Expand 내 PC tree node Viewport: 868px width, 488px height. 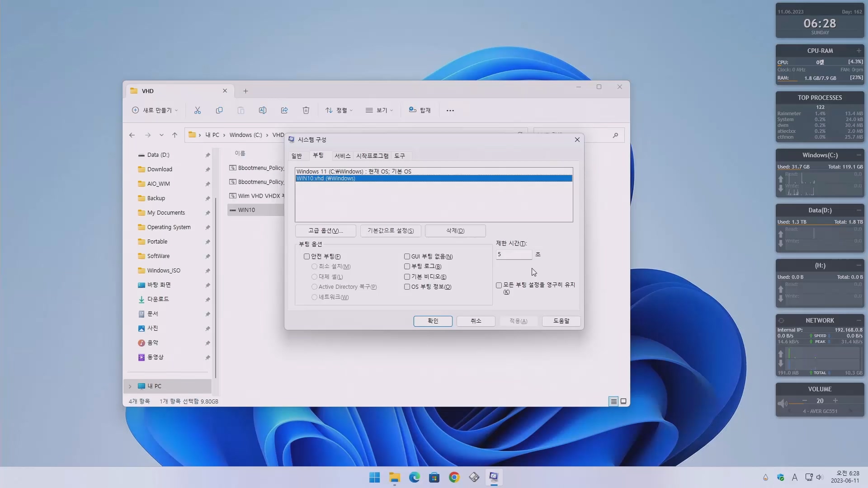[130, 386]
